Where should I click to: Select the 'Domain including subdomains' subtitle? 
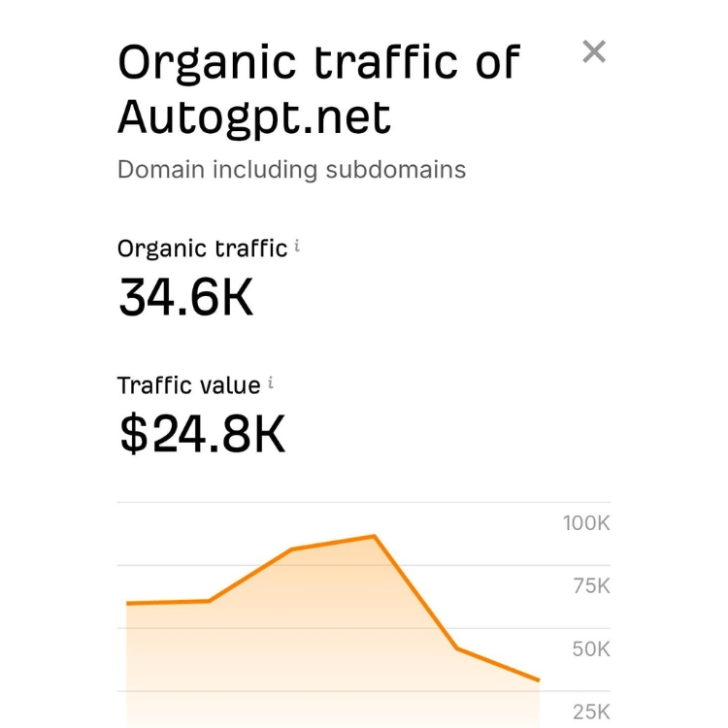point(291,170)
